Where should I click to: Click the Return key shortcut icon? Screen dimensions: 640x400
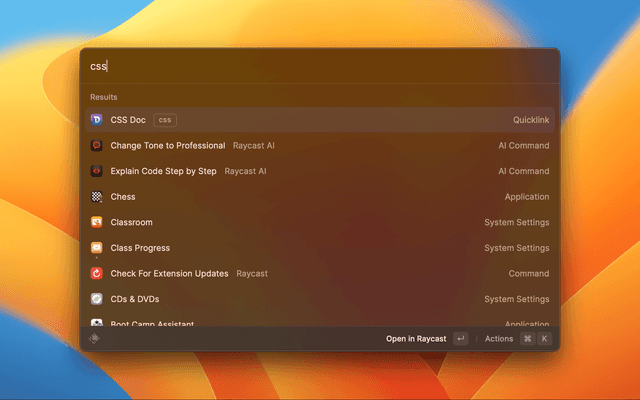coord(460,339)
